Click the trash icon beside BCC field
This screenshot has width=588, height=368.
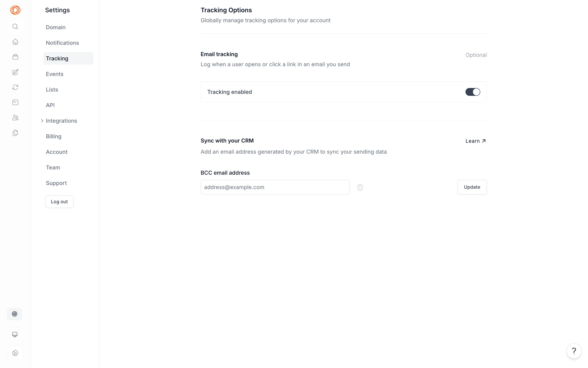click(360, 187)
